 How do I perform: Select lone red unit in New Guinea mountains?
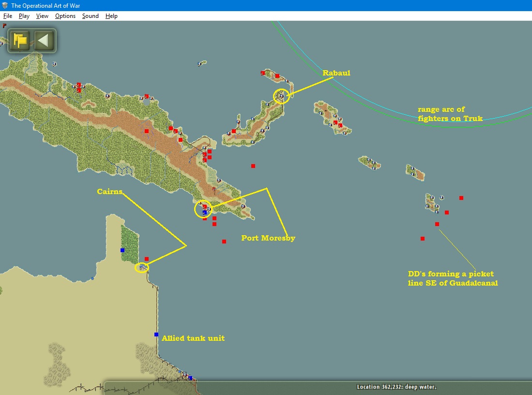[147, 131]
